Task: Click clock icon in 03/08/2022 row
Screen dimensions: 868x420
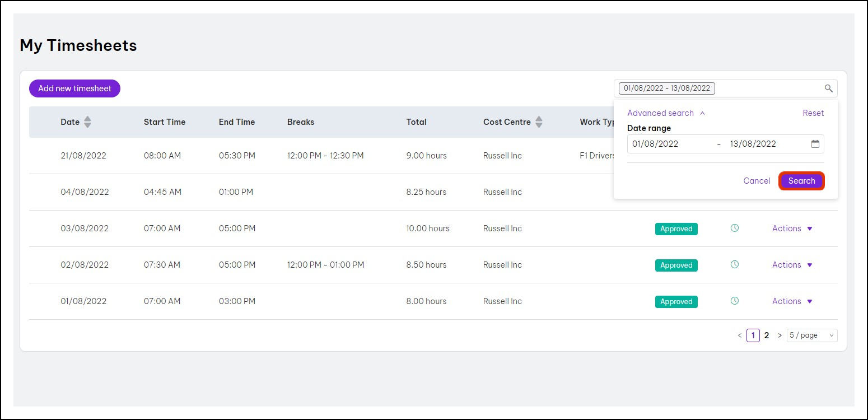Action: point(735,228)
